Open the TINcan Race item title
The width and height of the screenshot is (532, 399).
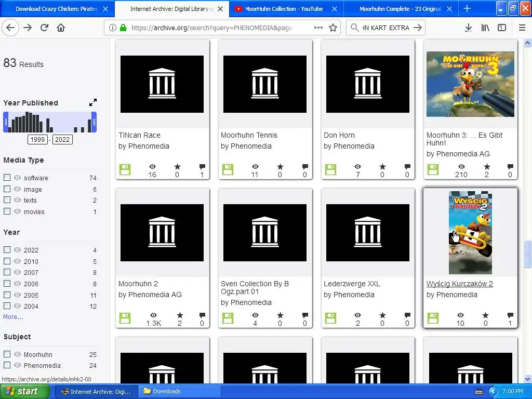coord(139,135)
